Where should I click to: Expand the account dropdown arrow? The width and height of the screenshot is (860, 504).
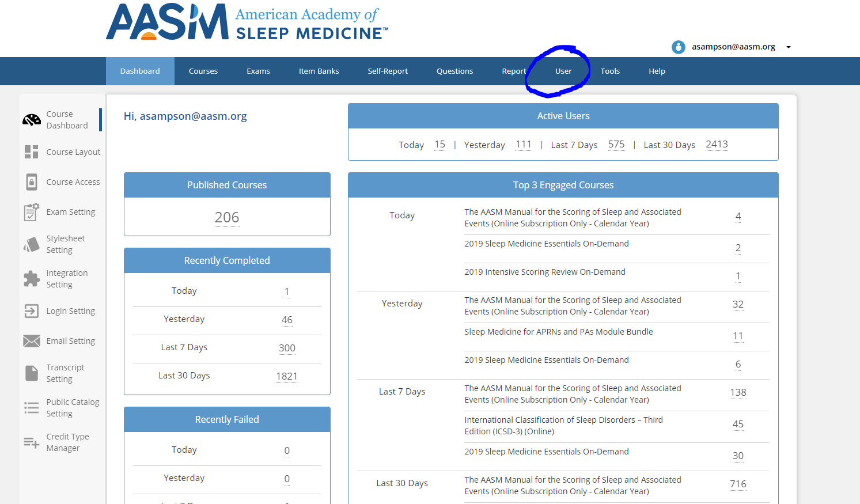tap(789, 47)
